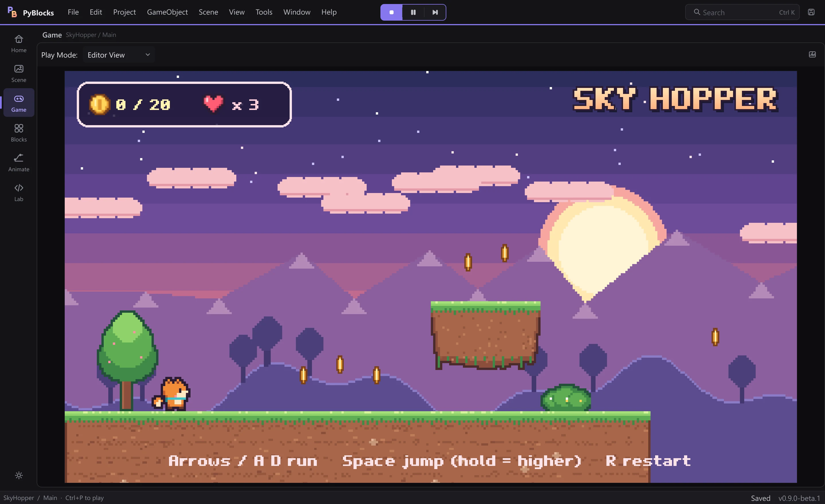
Task: Click the SkyHopper / Main breadcrumb
Action: tap(91, 35)
